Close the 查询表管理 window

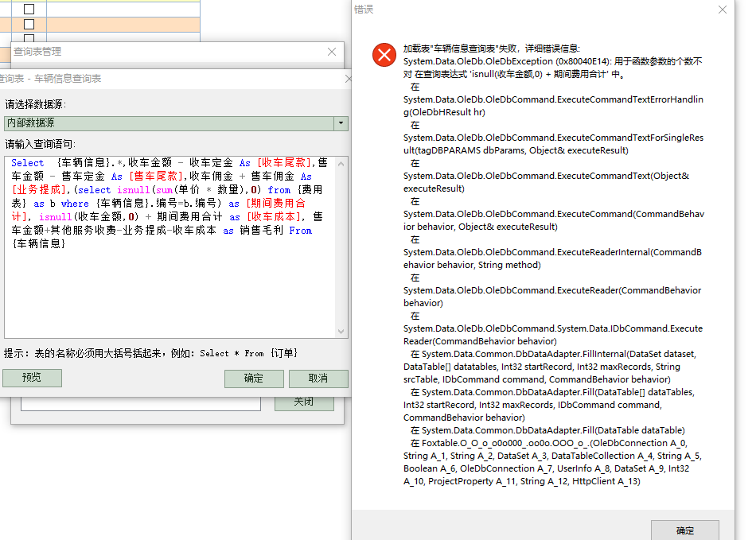tap(332, 52)
